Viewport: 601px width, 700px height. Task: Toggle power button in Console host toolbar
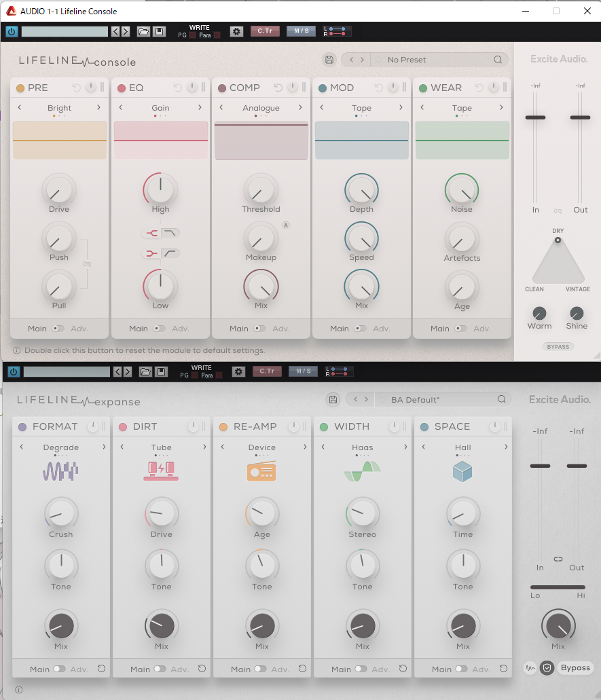click(x=12, y=32)
